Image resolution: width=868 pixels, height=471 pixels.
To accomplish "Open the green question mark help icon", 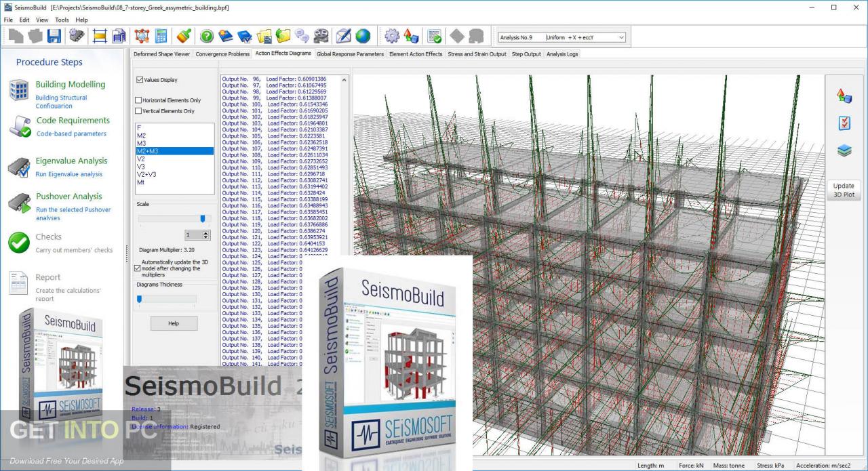I will tap(207, 36).
